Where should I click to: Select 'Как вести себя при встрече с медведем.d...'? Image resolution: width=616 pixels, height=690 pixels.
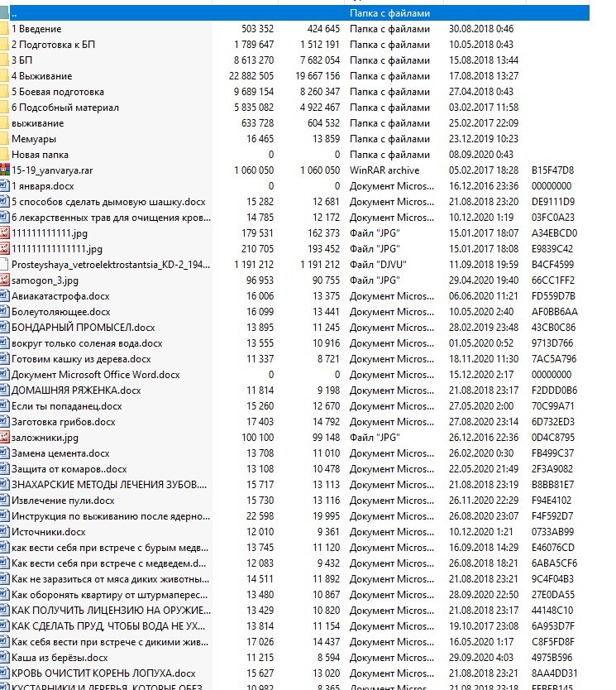pyautogui.click(x=108, y=563)
